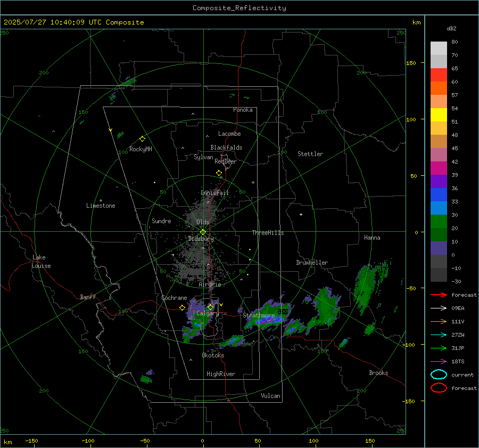Select the cyan current ellipse icon
Screen dimensions: 479x448
(439, 374)
